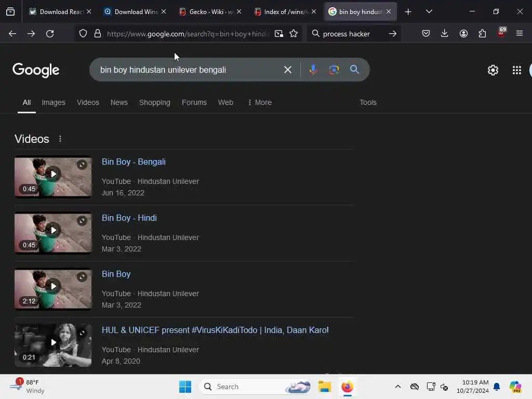Image resolution: width=532 pixels, height=399 pixels.
Task: Open the Firefox hamburger application menu
Action: pyautogui.click(x=520, y=34)
